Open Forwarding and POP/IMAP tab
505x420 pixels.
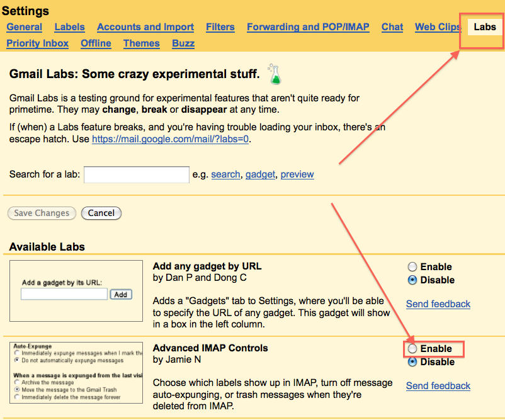pyautogui.click(x=308, y=27)
